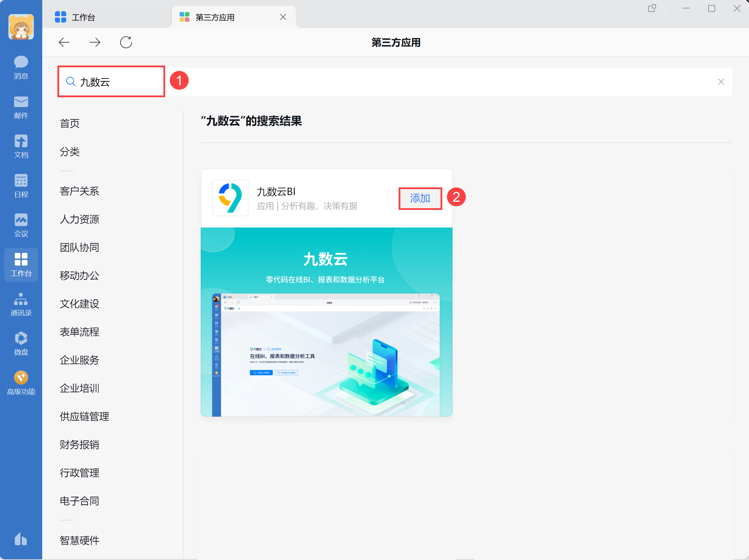Click 添加 to add 九数云BI
The image size is (749, 560).
coord(420,198)
